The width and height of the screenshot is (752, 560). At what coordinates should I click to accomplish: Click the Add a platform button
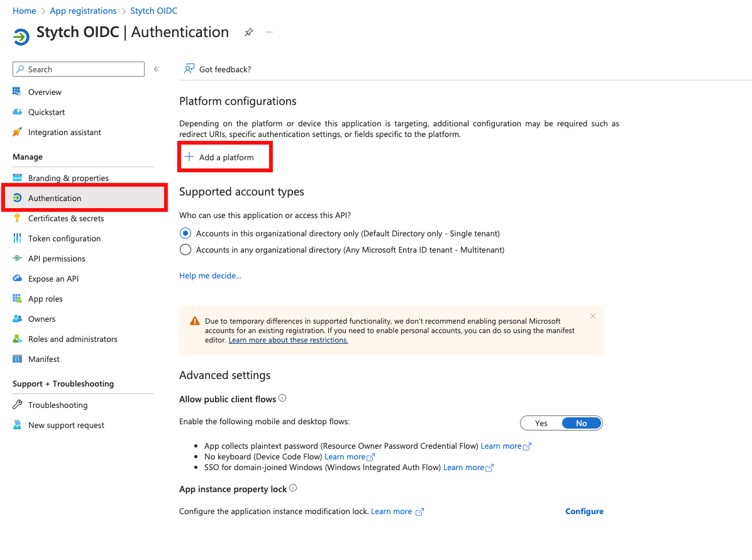224,156
